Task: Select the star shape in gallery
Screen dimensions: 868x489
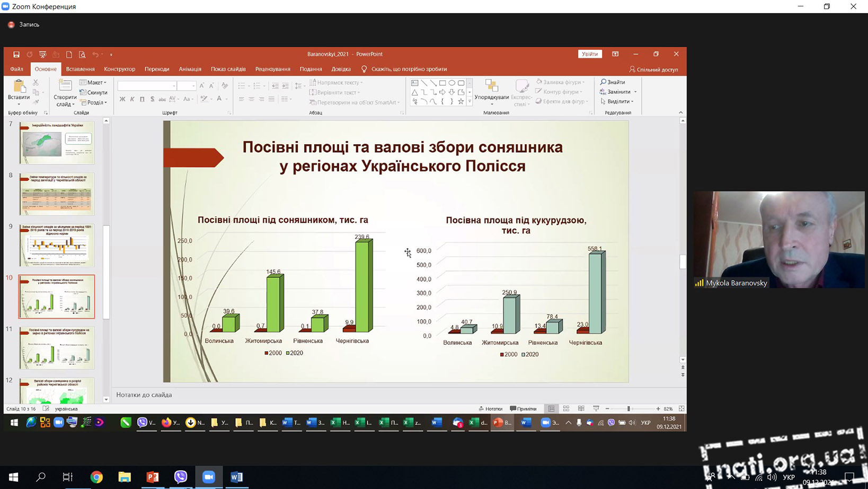Action: (x=460, y=101)
